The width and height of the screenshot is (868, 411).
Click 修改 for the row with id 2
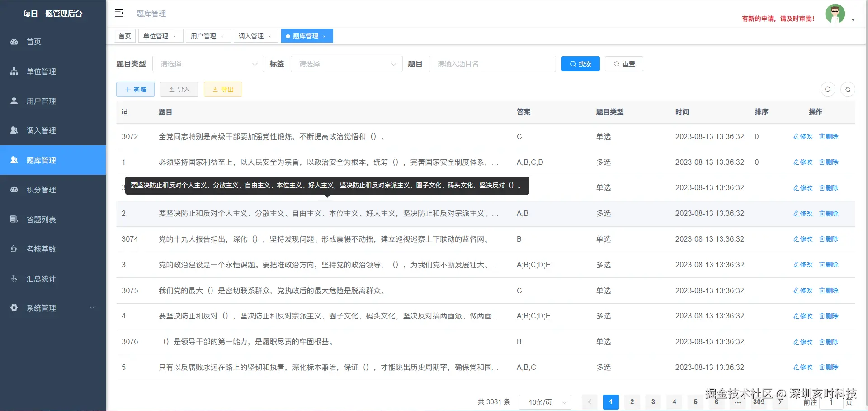point(803,214)
